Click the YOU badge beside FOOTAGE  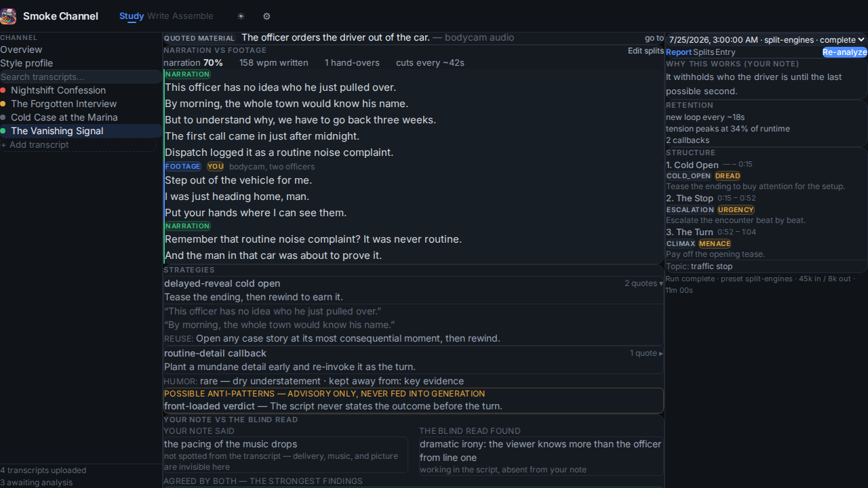216,166
